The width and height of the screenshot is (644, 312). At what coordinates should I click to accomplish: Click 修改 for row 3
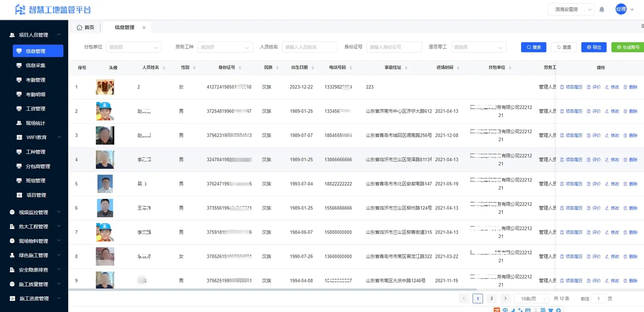tap(612, 136)
